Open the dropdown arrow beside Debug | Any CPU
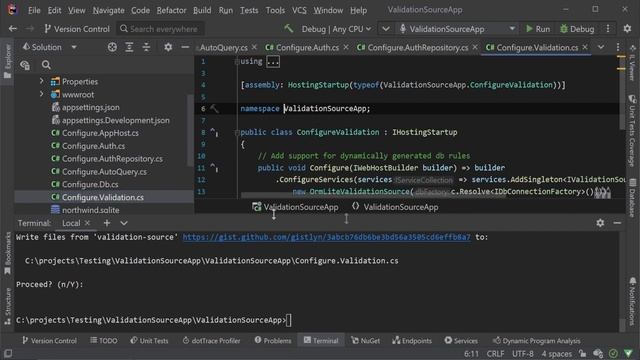Image resolution: width=640 pixels, height=360 pixels. coord(385,29)
